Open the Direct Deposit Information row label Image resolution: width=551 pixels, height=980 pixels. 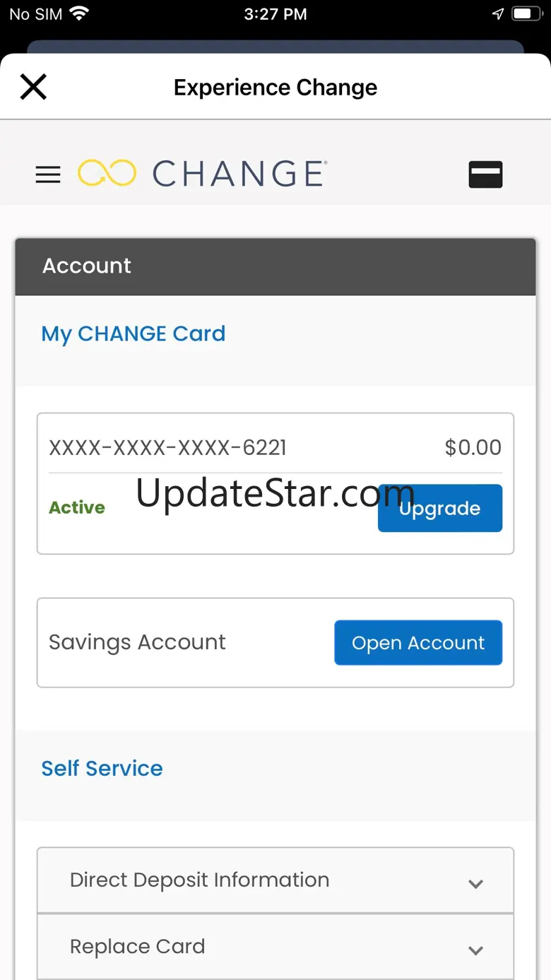[199, 880]
